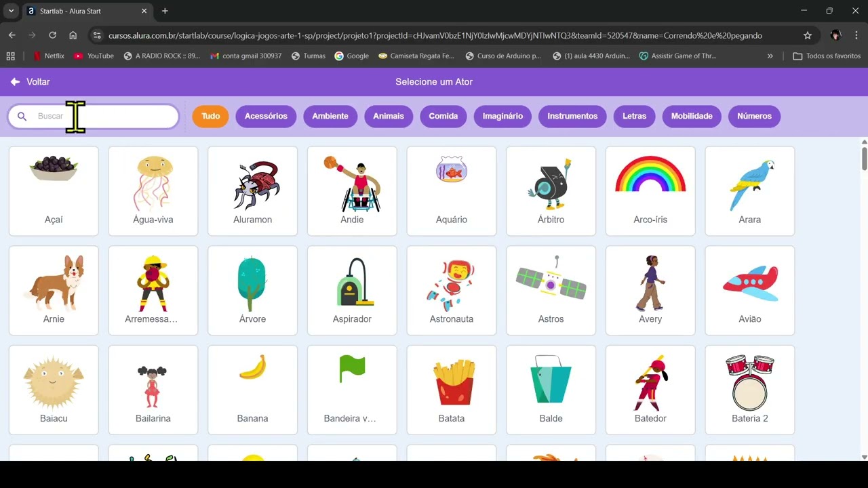Filter actors by Imaginário
This screenshot has height=488, width=868.
(x=502, y=116)
